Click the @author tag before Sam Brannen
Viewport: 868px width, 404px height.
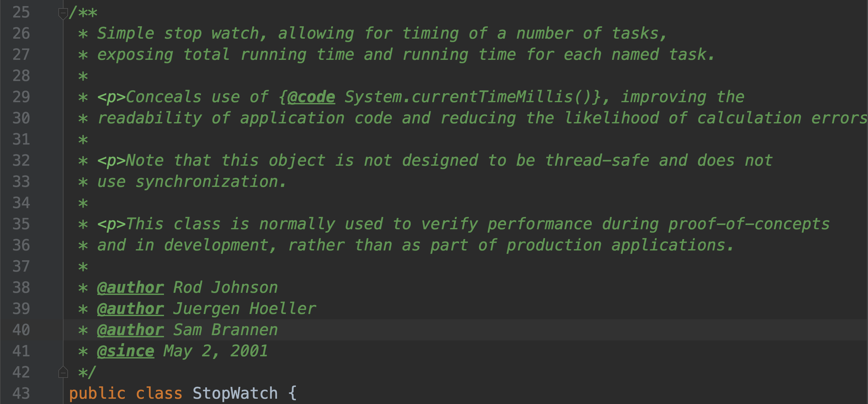click(130, 330)
